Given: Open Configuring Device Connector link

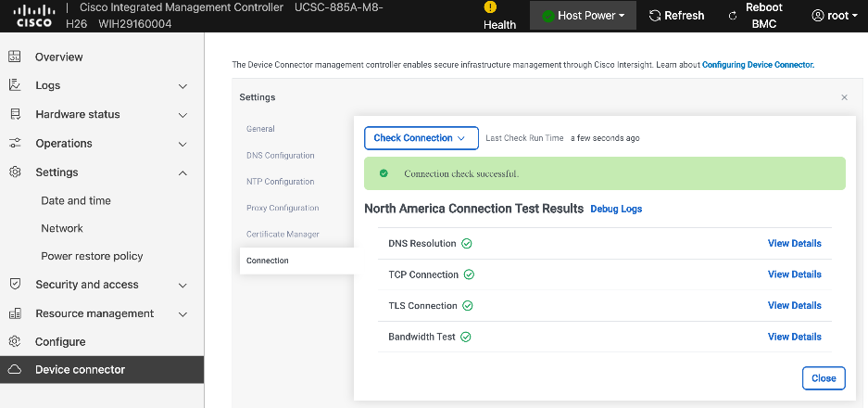Looking at the screenshot, I should 759,65.
